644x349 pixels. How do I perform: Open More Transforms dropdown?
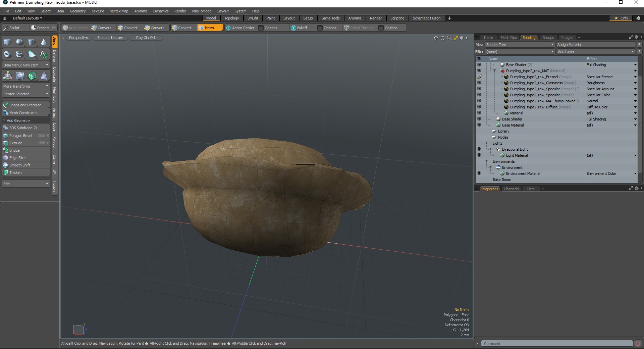tap(26, 86)
